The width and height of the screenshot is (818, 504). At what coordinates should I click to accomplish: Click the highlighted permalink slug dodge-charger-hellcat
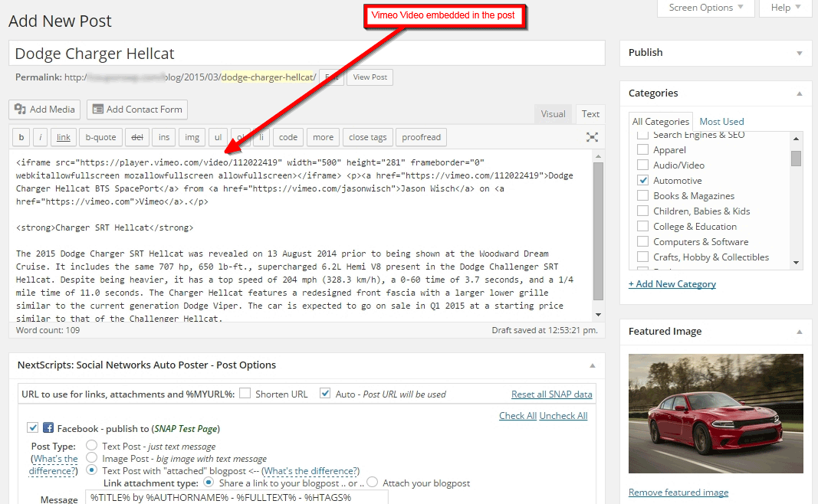[x=268, y=77]
